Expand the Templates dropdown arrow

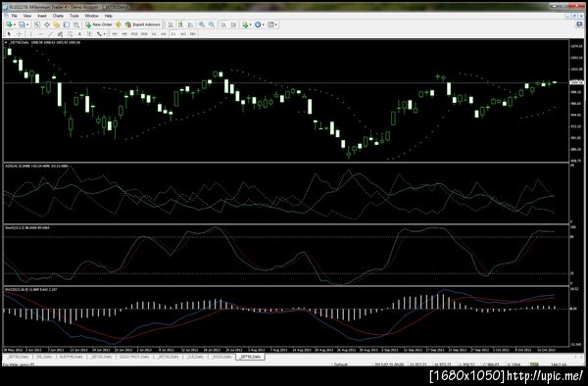pyautogui.click(x=276, y=24)
